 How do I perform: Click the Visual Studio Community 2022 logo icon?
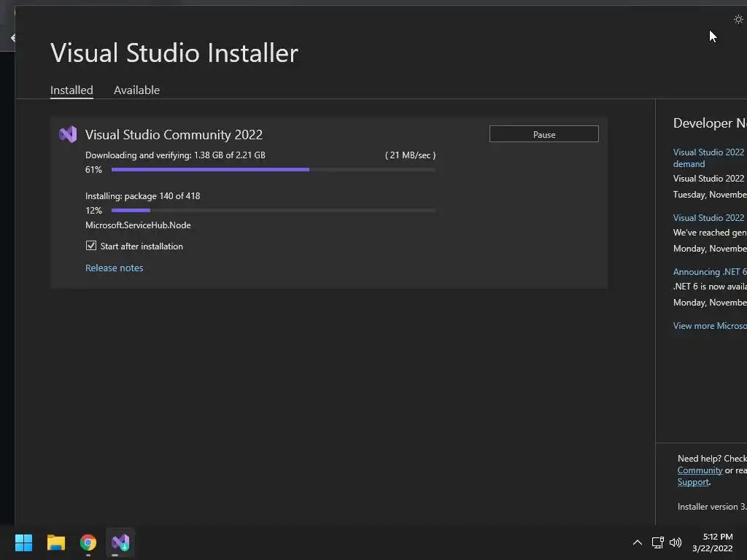tap(68, 134)
